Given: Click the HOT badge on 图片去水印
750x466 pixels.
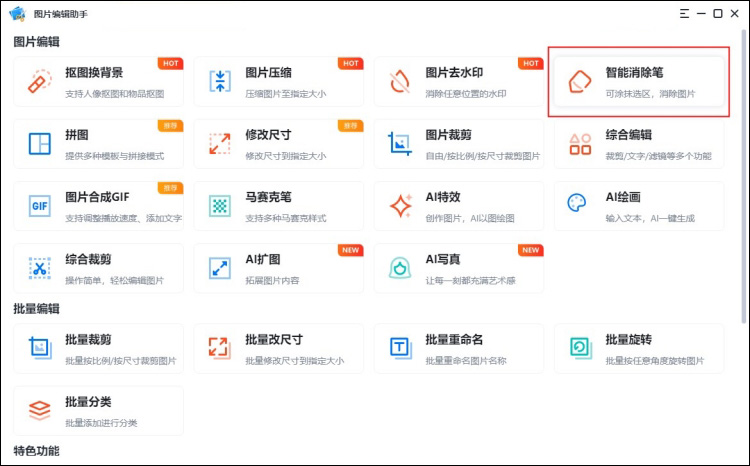Looking at the screenshot, I should [x=530, y=63].
